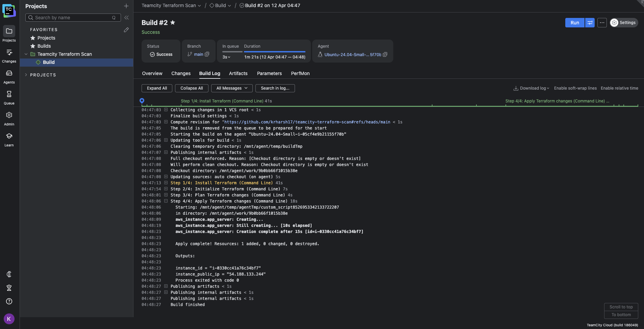Click Step 4/4 label on log timeline

(557, 101)
